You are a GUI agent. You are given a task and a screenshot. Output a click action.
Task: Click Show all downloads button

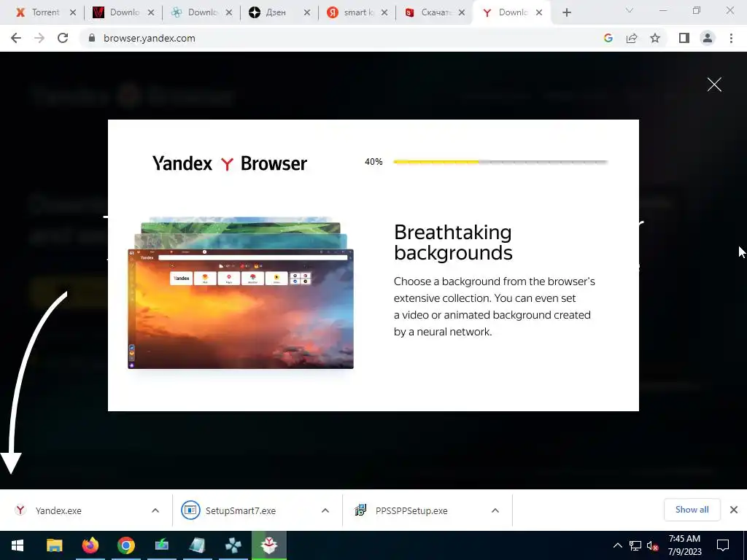(692, 510)
